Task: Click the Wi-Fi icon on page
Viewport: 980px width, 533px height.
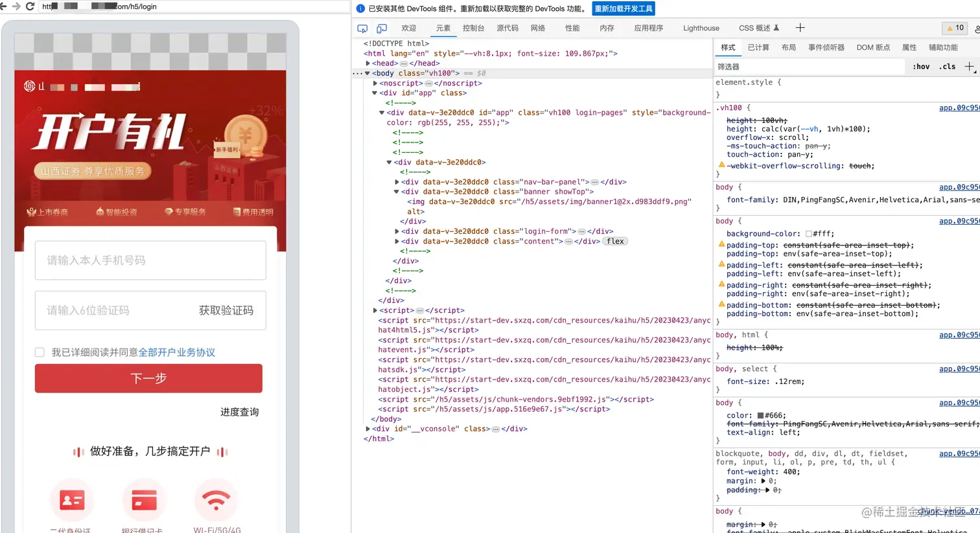Action: click(216, 500)
